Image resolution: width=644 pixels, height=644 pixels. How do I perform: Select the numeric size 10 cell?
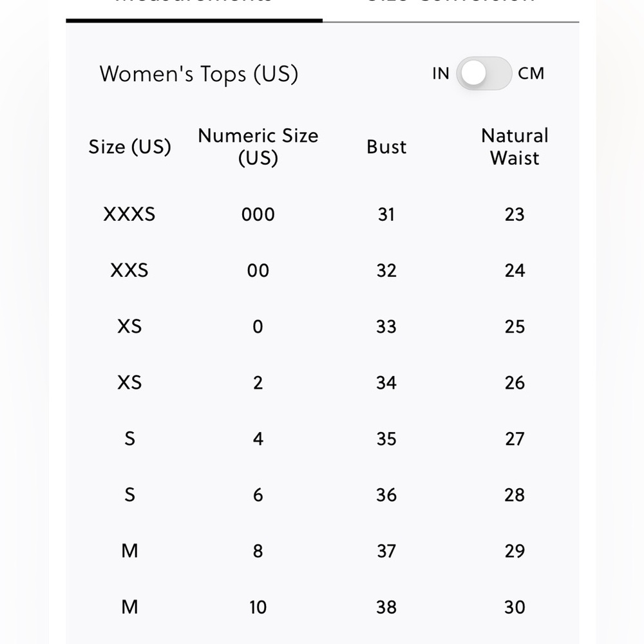pyautogui.click(x=258, y=607)
